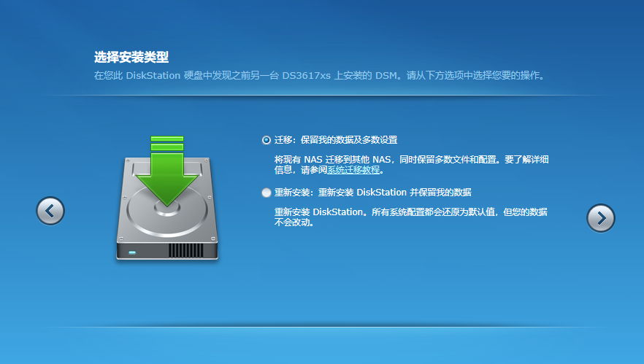Click the DS3617xs model name in subtitle

306,76
